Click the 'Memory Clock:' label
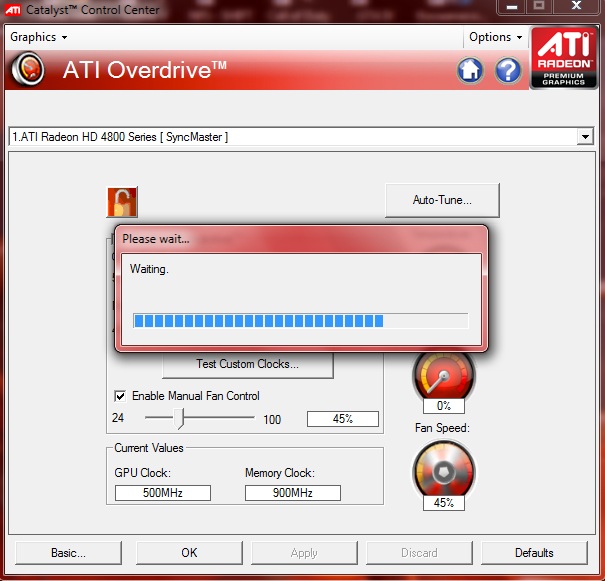605x581 pixels. 280,473
